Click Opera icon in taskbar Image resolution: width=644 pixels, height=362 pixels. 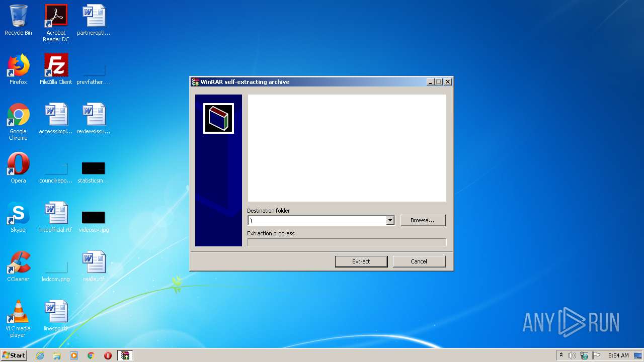tap(108, 355)
